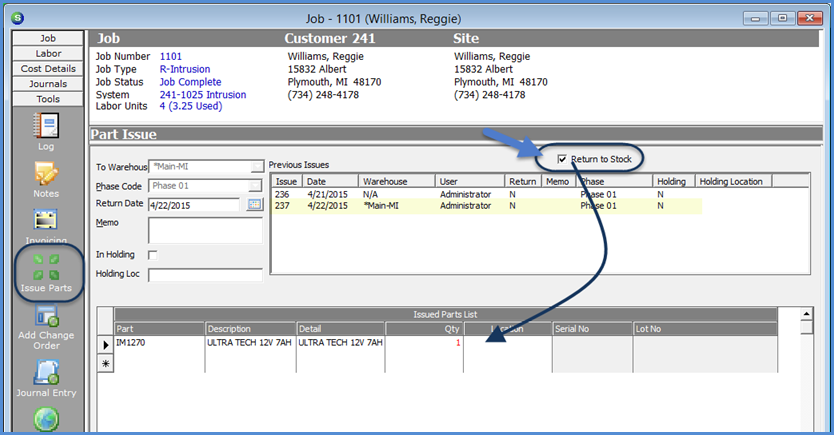Click the Holding Location column header

(x=734, y=181)
